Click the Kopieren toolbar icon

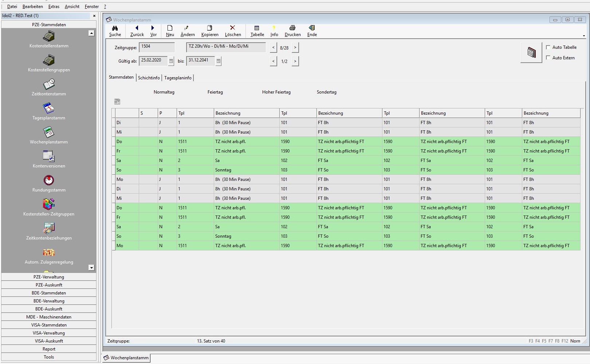[209, 28]
